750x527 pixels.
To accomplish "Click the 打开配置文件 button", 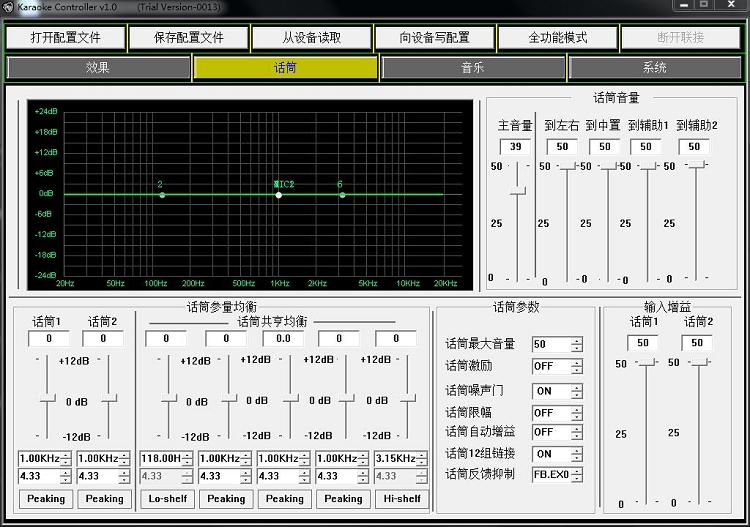I will pos(66,37).
